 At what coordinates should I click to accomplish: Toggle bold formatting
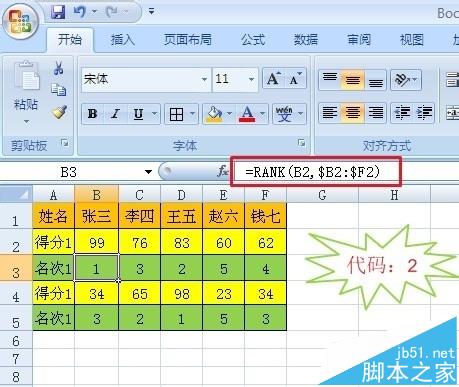[92, 114]
